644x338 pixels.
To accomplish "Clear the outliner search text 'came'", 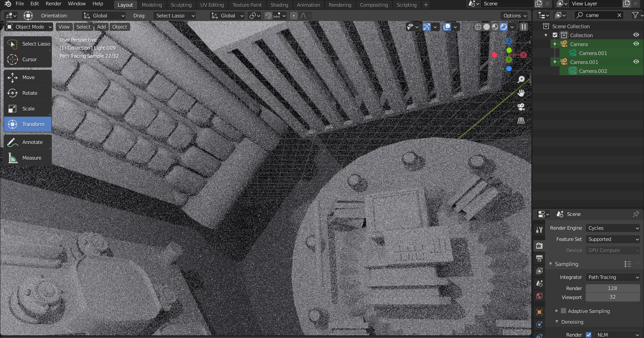I will [x=619, y=15].
